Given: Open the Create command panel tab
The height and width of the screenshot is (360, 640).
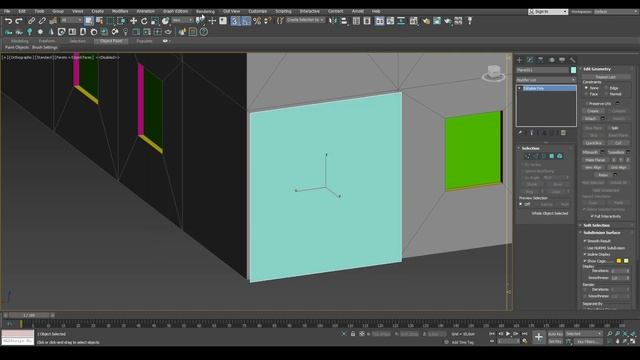Looking at the screenshot, I should tap(520, 60).
